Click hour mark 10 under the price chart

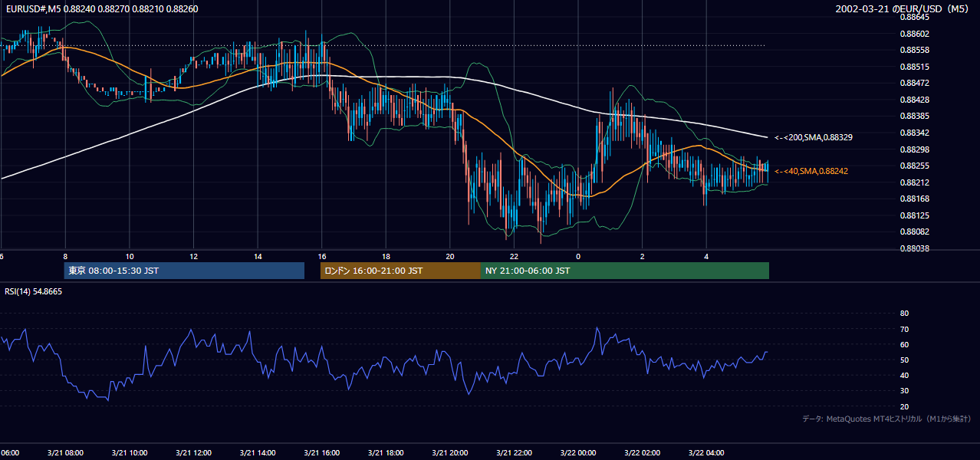pos(130,257)
